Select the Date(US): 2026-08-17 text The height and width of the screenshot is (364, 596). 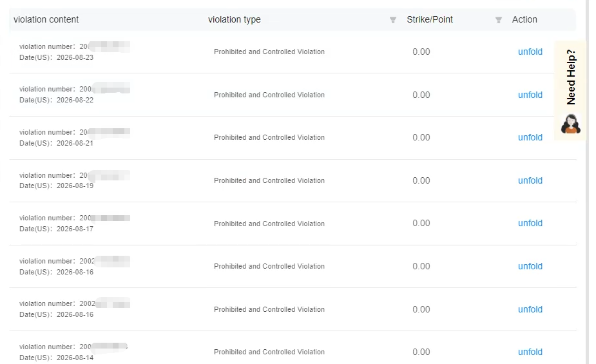(56, 229)
